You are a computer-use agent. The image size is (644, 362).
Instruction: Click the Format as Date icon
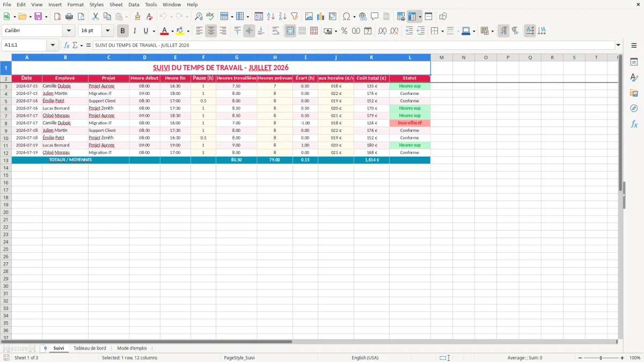[368, 31]
